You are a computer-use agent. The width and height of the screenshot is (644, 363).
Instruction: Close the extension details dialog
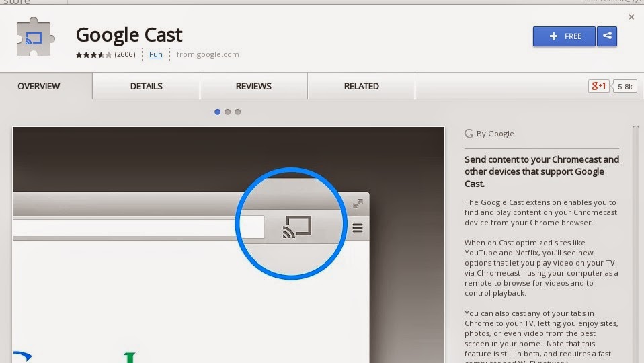tap(631, 17)
